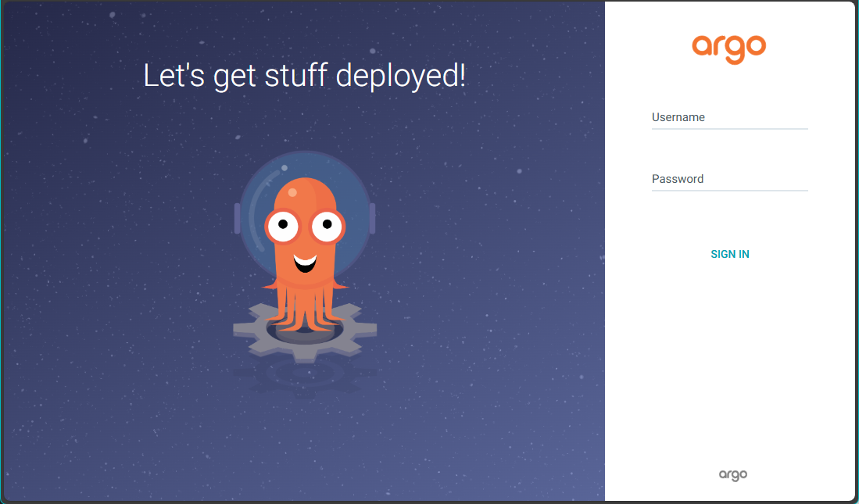The height and width of the screenshot is (504, 859).
Task: Click the orange argo logo at top
Action: click(x=728, y=48)
